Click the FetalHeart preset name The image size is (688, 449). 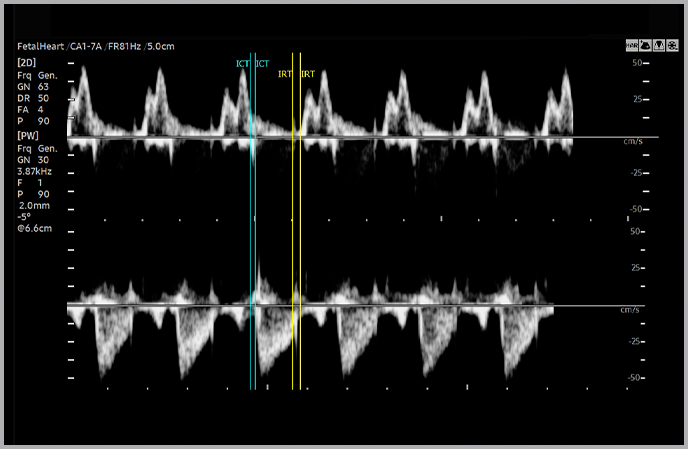click(42, 47)
